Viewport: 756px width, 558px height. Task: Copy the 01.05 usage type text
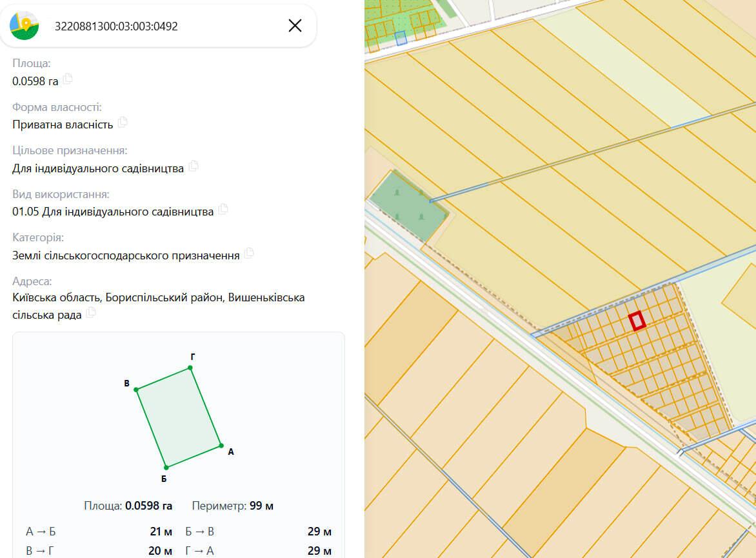point(223,210)
